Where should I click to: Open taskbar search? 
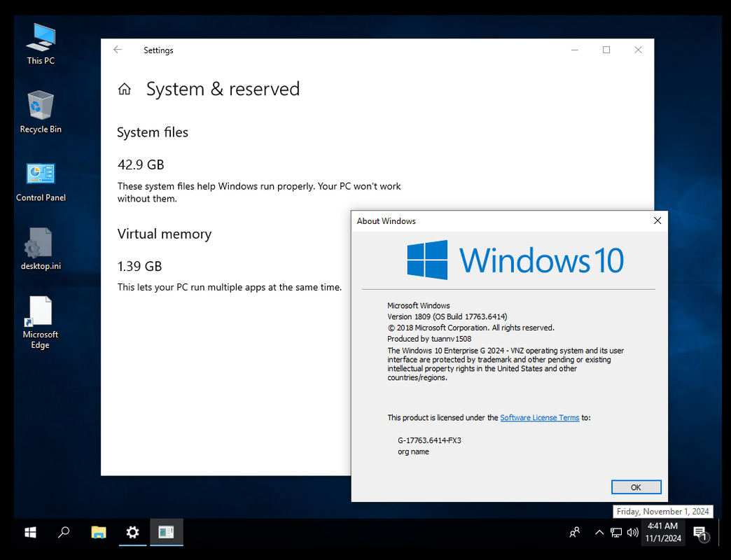point(64,532)
